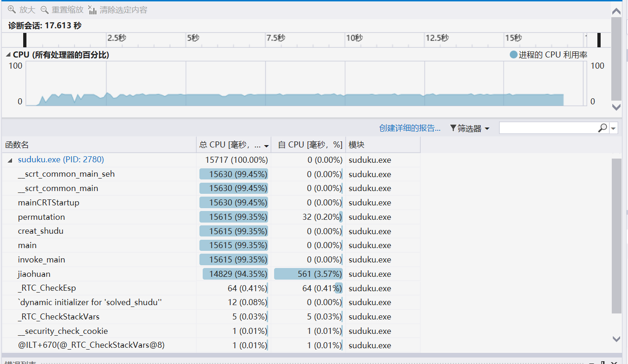Click the search magnifier icon in filter box
628x364 pixels.
click(602, 128)
